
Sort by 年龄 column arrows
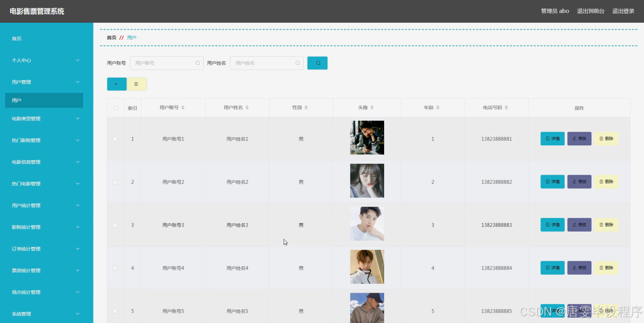coord(438,108)
